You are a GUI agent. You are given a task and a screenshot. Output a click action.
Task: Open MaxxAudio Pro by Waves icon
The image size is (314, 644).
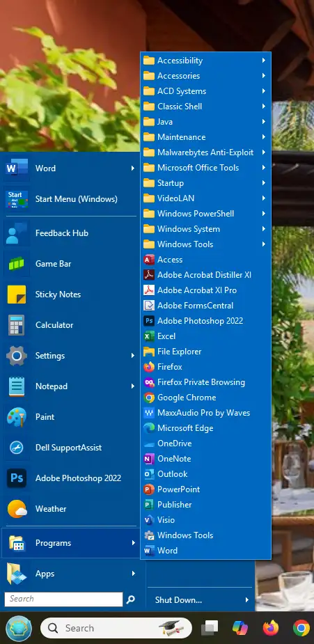point(149,413)
